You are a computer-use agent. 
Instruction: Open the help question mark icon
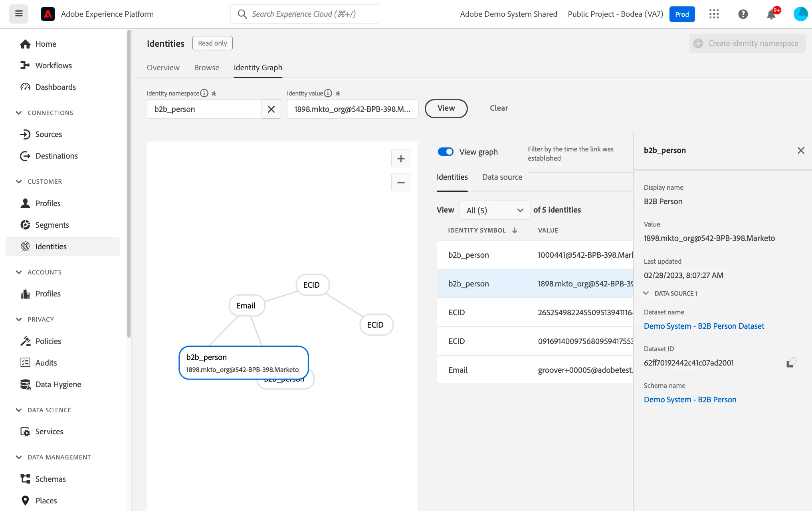(743, 14)
